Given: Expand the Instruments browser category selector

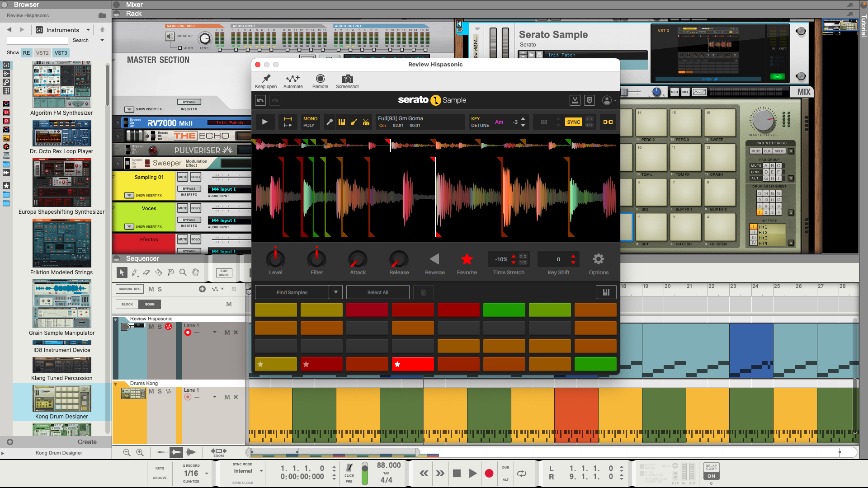Looking at the screenshot, I should [89, 30].
